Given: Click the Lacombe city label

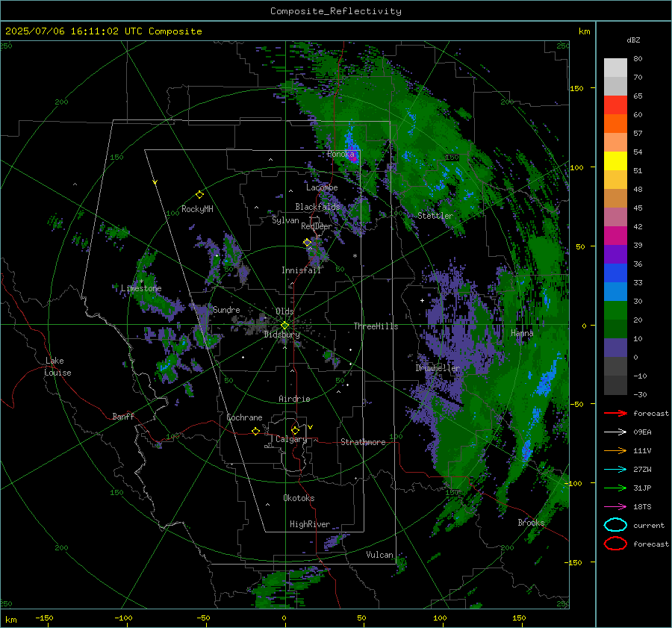Looking at the screenshot, I should click(322, 187).
